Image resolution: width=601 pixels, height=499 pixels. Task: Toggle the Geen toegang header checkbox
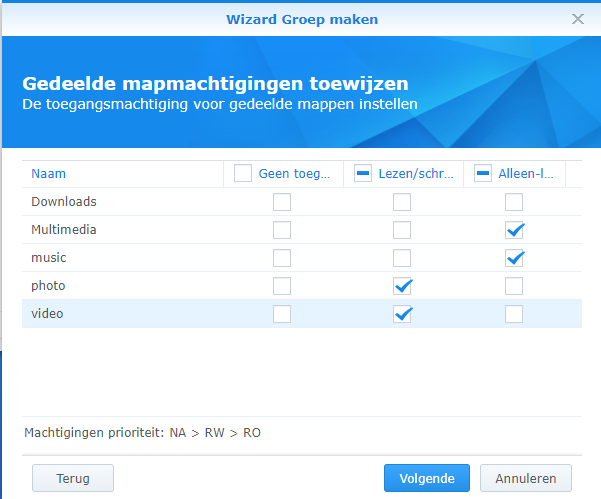pyautogui.click(x=243, y=173)
